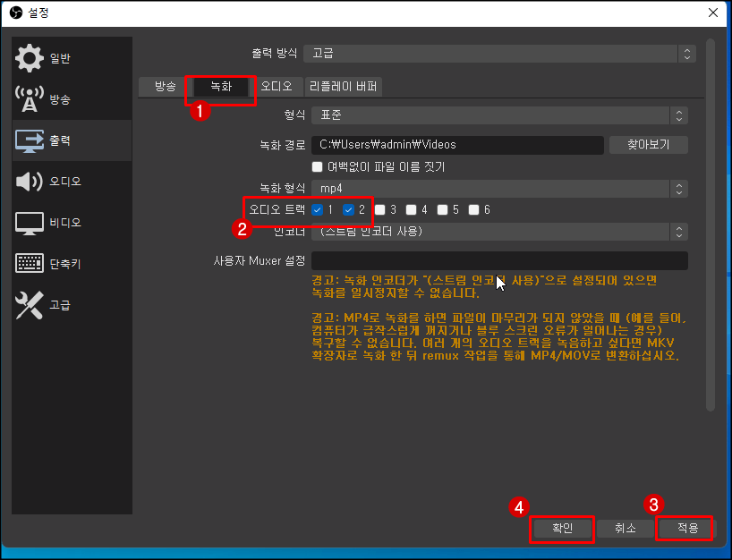732x560 pixels.
Task: Close the 설정 window
Action: [713, 13]
